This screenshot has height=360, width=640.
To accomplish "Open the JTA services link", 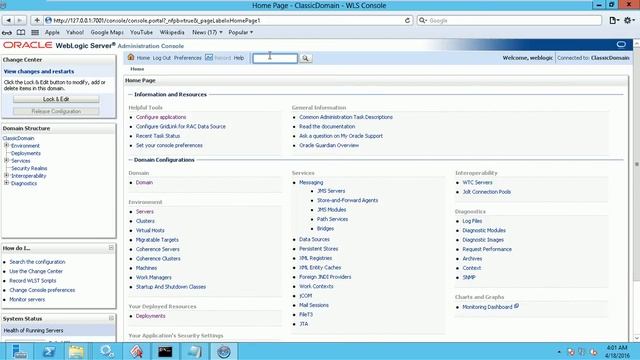I will [304, 324].
